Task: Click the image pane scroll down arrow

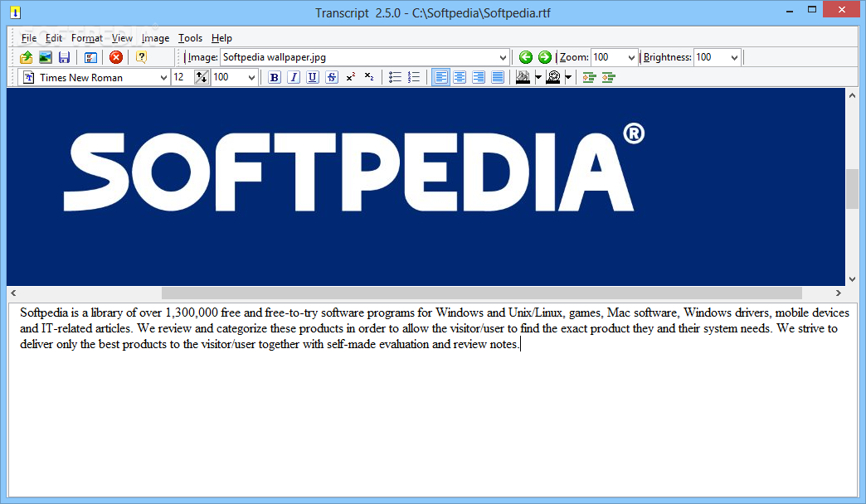Action: [852, 279]
